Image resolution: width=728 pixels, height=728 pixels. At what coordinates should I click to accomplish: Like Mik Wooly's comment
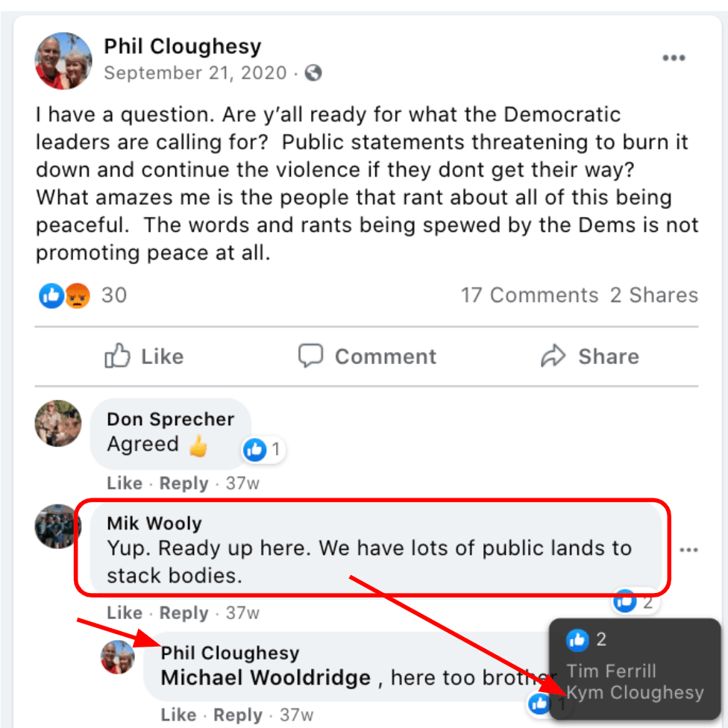pyautogui.click(x=124, y=613)
